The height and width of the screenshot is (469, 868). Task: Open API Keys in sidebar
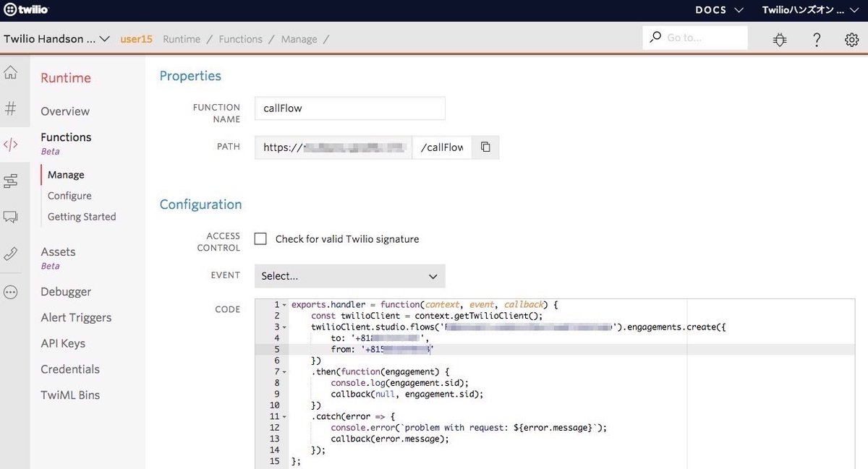tap(63, 343)
